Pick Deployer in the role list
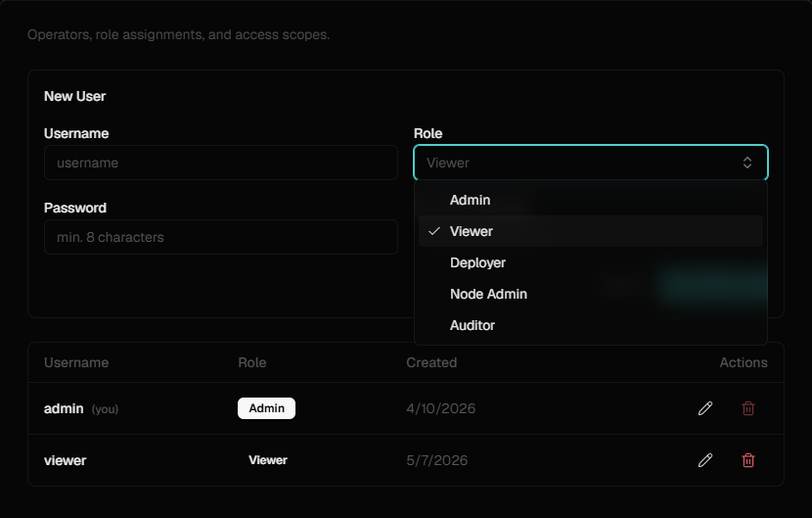 tap(591, 262)
